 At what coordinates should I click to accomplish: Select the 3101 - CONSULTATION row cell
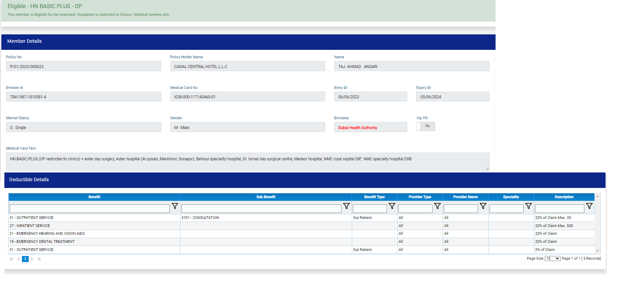[266, 218]
